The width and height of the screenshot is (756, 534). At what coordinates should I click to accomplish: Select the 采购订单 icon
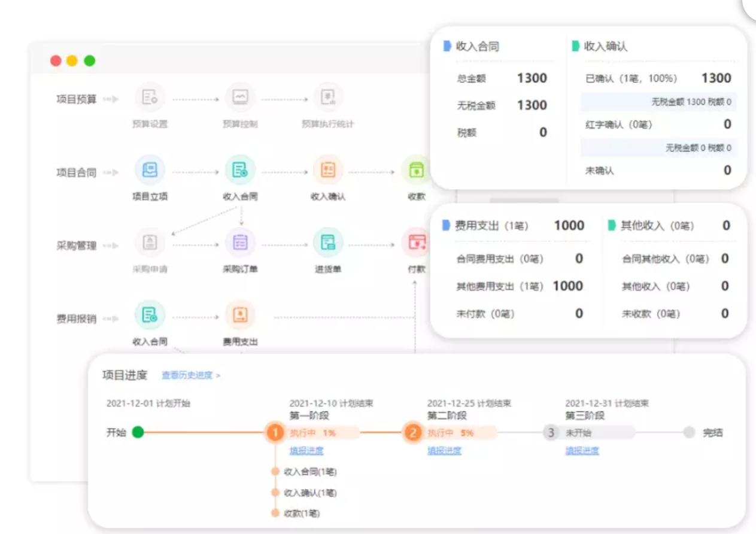tap(240, 242)
